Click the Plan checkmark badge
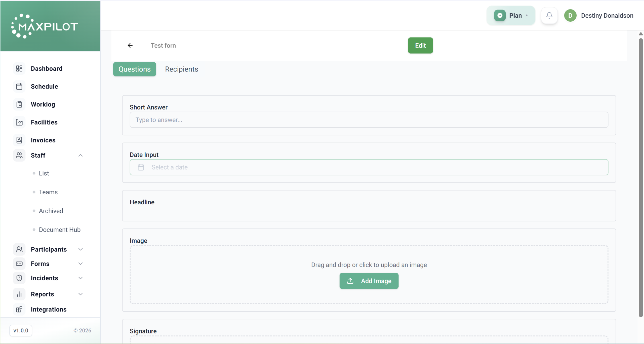644x344 pixels. pyautogui.click(x=500, y=16)
